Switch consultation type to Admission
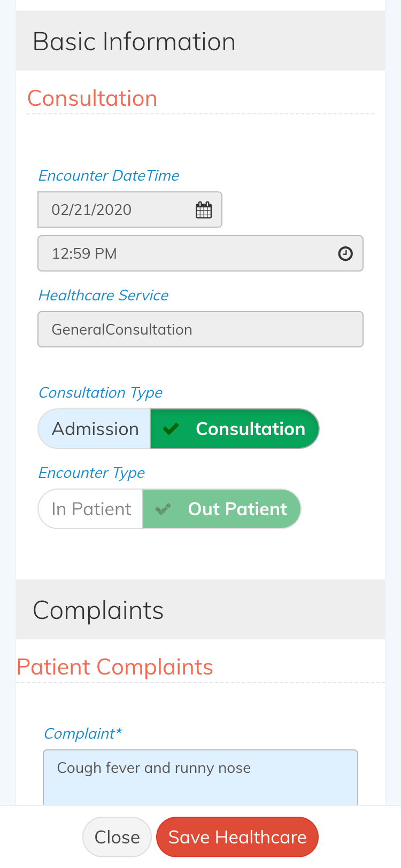 tap(95, 429)
